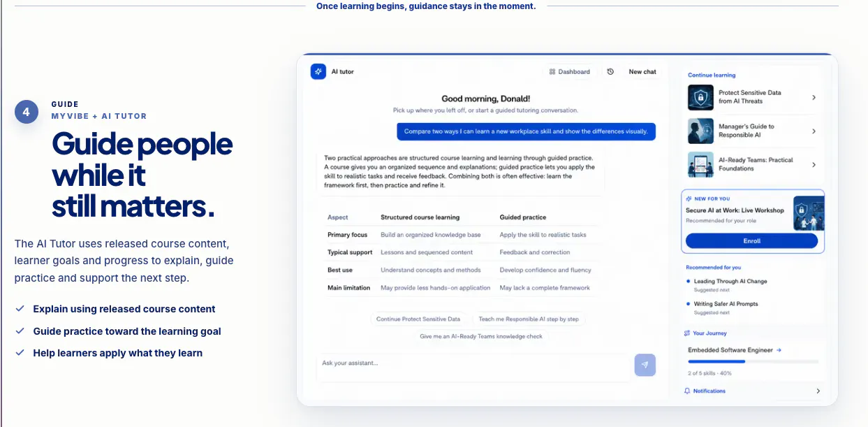Focus the Ask your assistant input field
868x427 pixels.
pyautogui.click(x=473, y=368)
